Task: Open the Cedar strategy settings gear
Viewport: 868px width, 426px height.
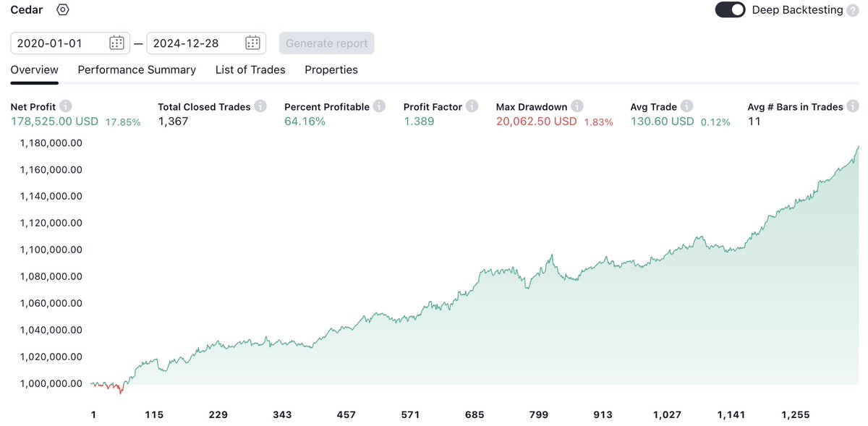Action: click(62, 9)
